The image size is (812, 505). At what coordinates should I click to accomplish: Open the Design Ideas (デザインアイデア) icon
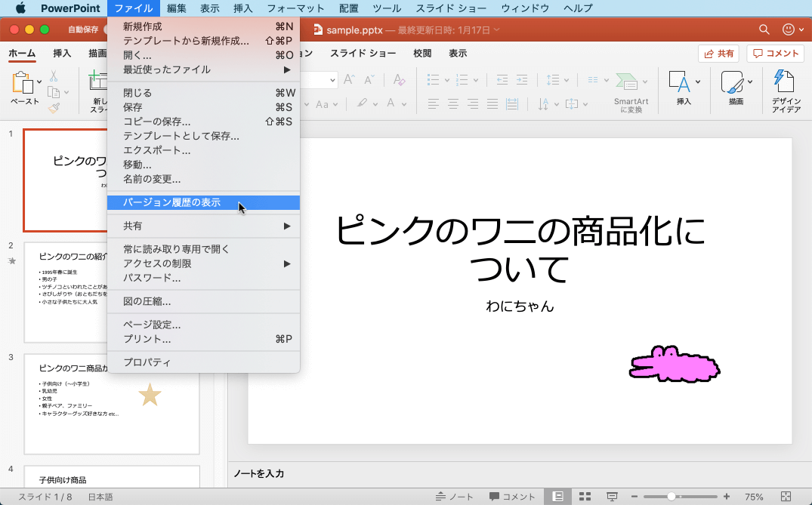(x=786, y=82)
